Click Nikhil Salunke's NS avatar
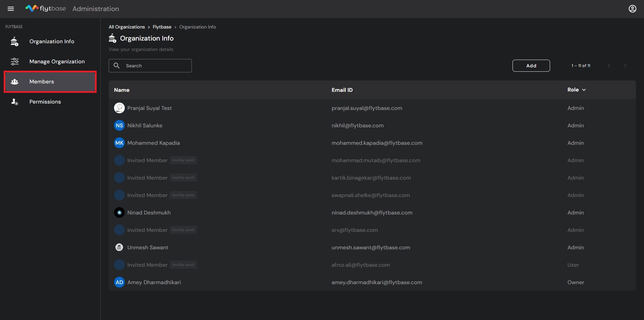Viewport: 644px width, 320px height. click(x=119, y=125)
